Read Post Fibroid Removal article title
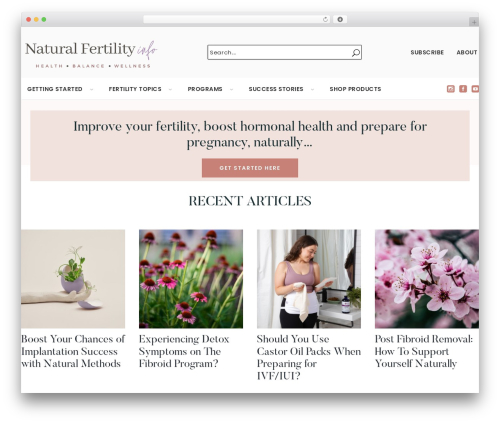Viewport: 500px width, 423px height. [424, 351]
